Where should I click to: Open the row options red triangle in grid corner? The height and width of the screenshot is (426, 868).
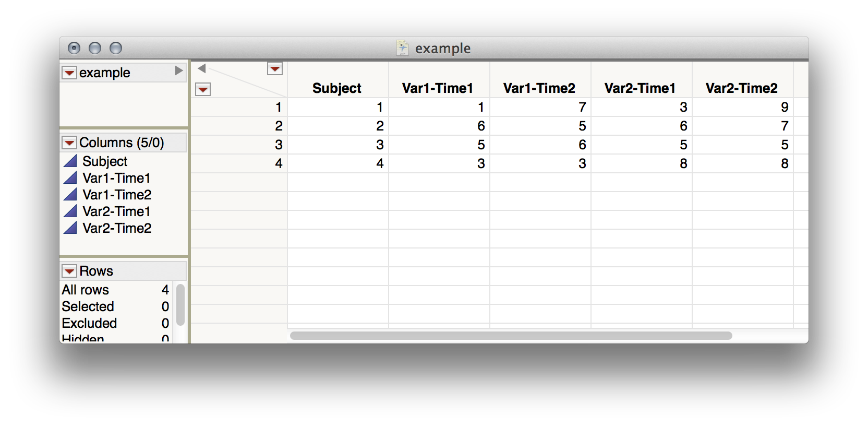[203, 89]
